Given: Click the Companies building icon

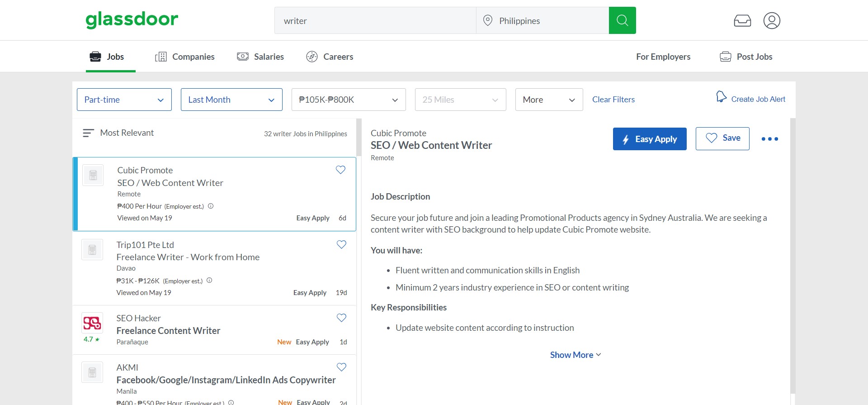Looking at the screenshot, I should point(161,57).
